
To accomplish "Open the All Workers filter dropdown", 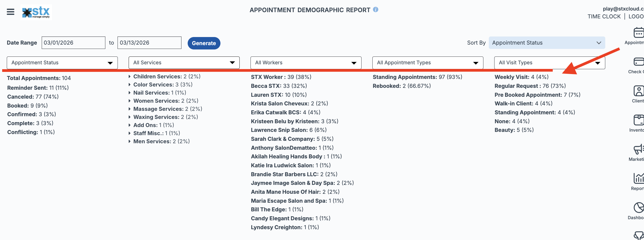I will (306, 63).
